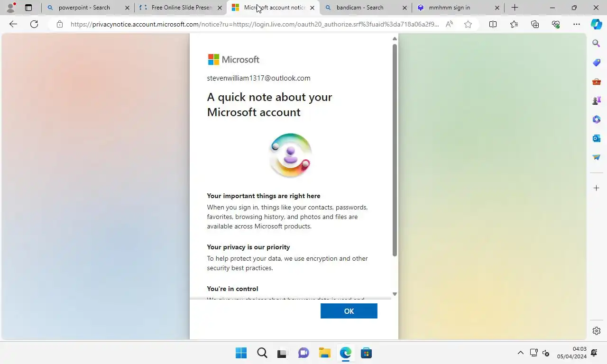Start Read aloud from address bar
Viewport: 607px width, 364px height.
pyautogui.click(x=449, y=24)
